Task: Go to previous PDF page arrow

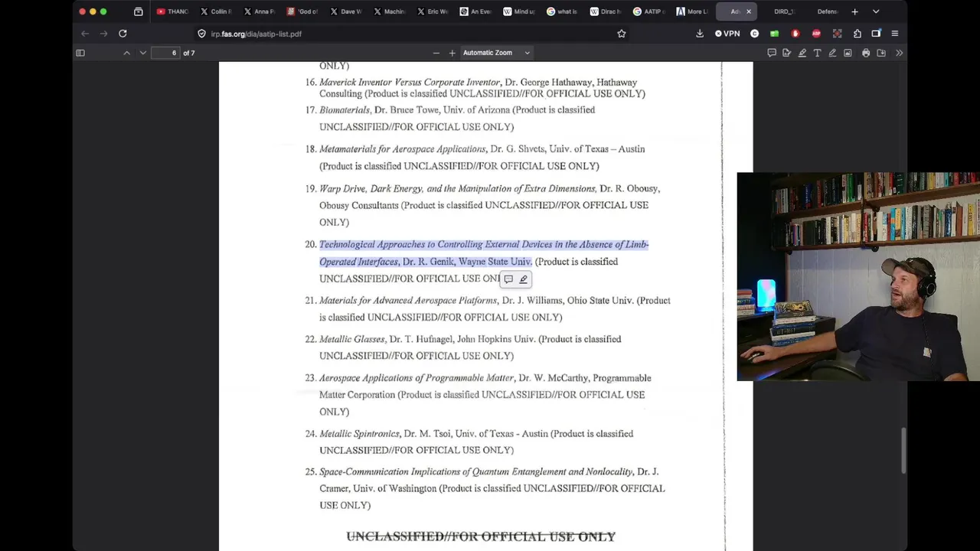Action: [x=126, y=53]
